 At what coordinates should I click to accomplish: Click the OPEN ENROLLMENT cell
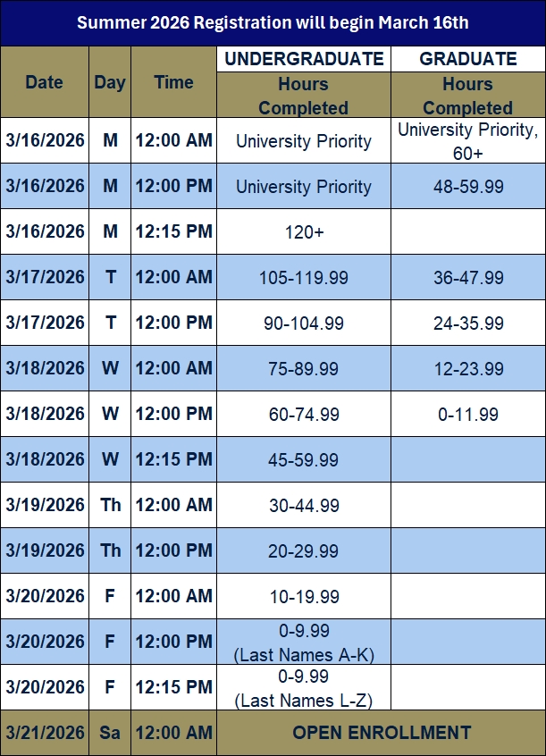pos(382,733)
